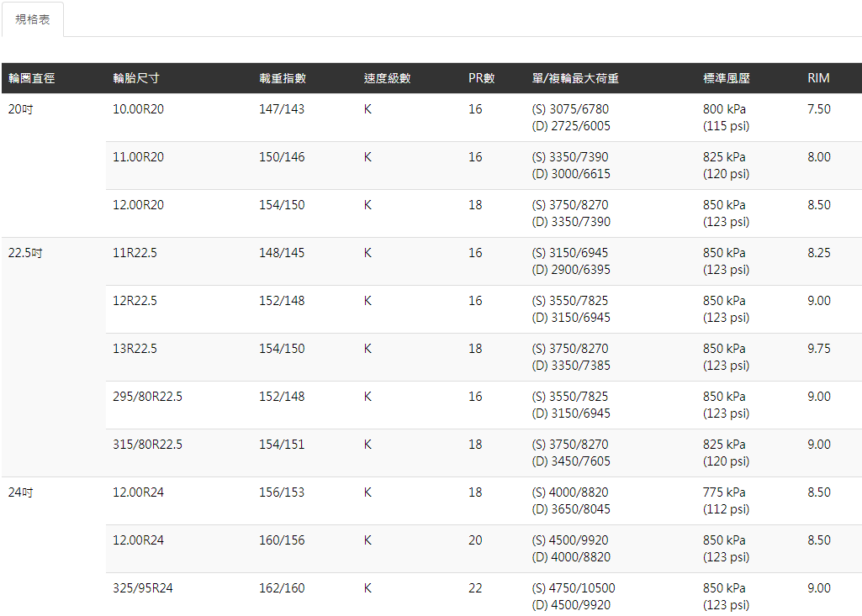The image size is (862, 616).
Task: Select the 11R22.5 tire size cell
Action: pyautogui.click(x=135, y=253)
